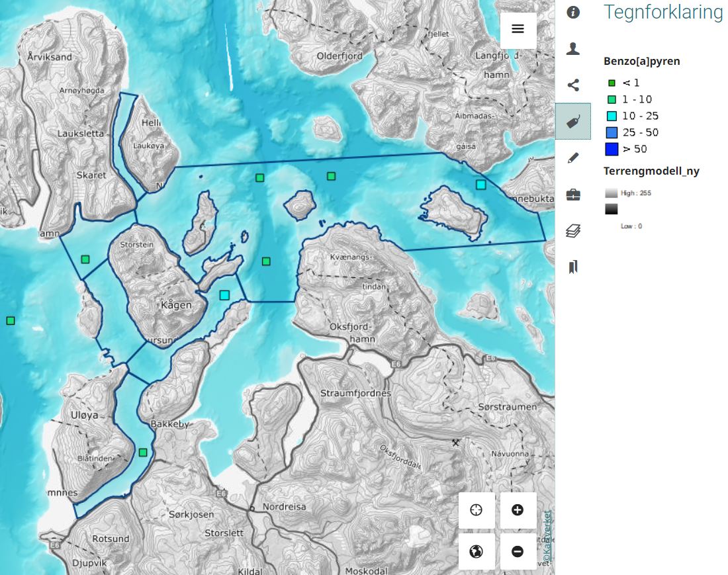
Task: Open the pencil drawing tool
Action: pyautogui.click(x=573, y=157)
